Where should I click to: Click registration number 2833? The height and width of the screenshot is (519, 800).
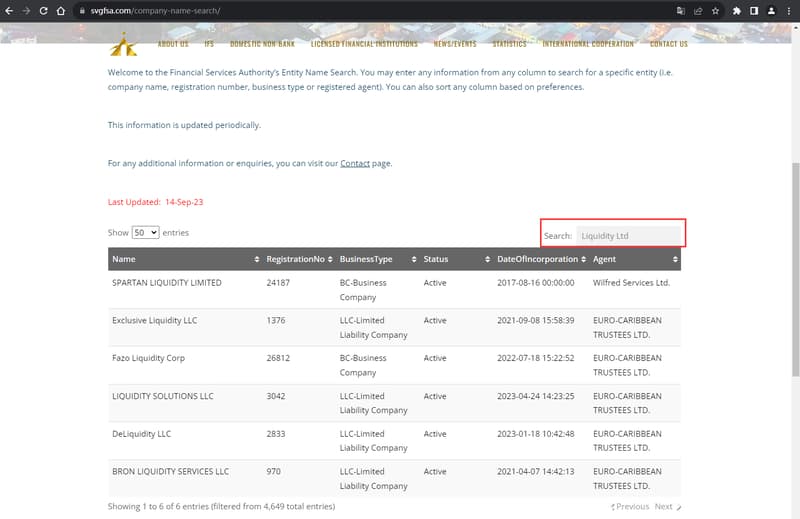tap(276, 434)
